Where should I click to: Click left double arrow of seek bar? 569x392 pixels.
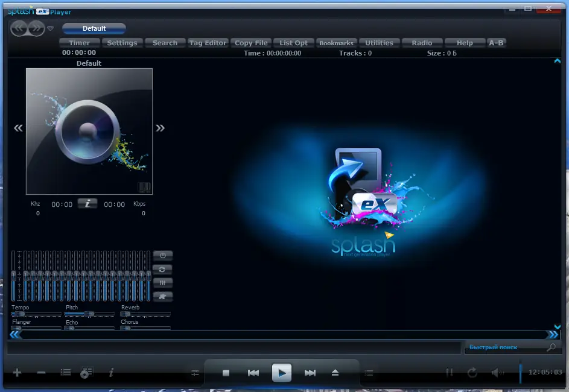[x=15, y=334]
